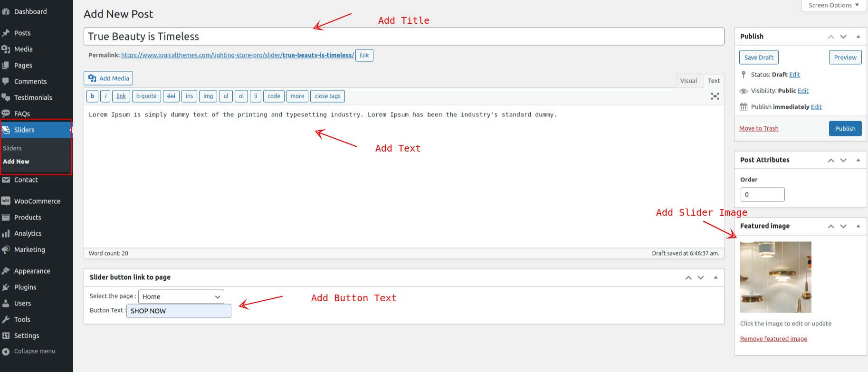The width and height of the screenshot is (868, 372).
Task: Click the Button Text input field
Action: [179, 311]
